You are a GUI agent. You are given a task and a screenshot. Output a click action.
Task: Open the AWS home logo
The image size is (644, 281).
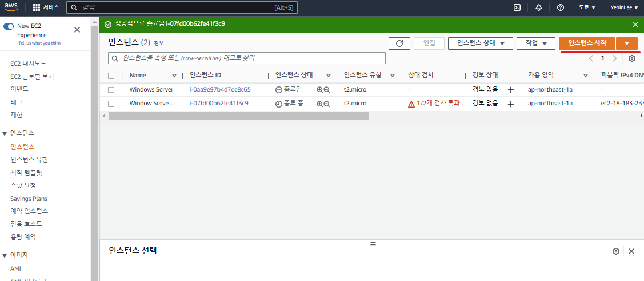click(11, 7)
